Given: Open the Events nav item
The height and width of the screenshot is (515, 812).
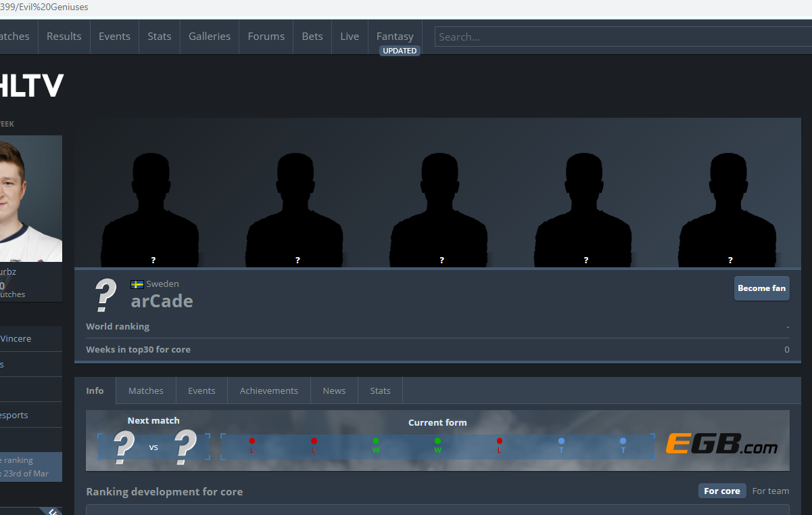Looking at the screenshot, I should (114, 37).
